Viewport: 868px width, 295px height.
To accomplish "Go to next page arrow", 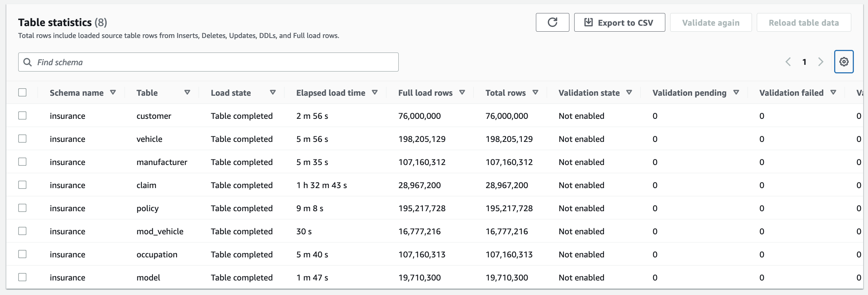I will pyautogui.click(x=821, y=62).
